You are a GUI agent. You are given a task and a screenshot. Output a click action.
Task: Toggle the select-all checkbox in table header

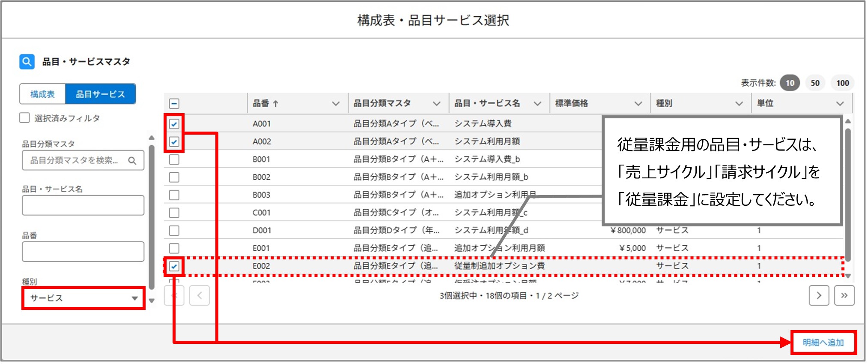(x=174, y=104)
